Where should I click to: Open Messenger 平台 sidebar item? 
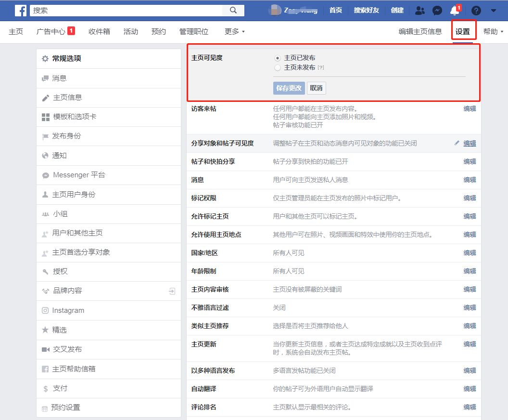[x=109, y=175]
